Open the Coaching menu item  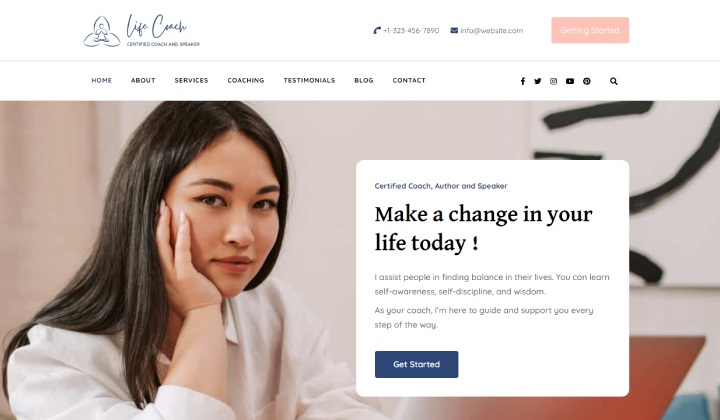coord(246,80)
